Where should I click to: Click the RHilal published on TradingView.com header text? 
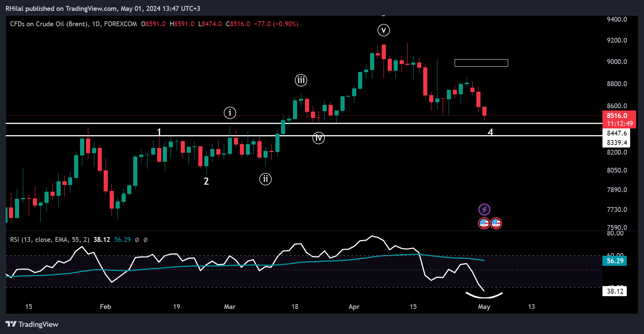tap(103, 8)
